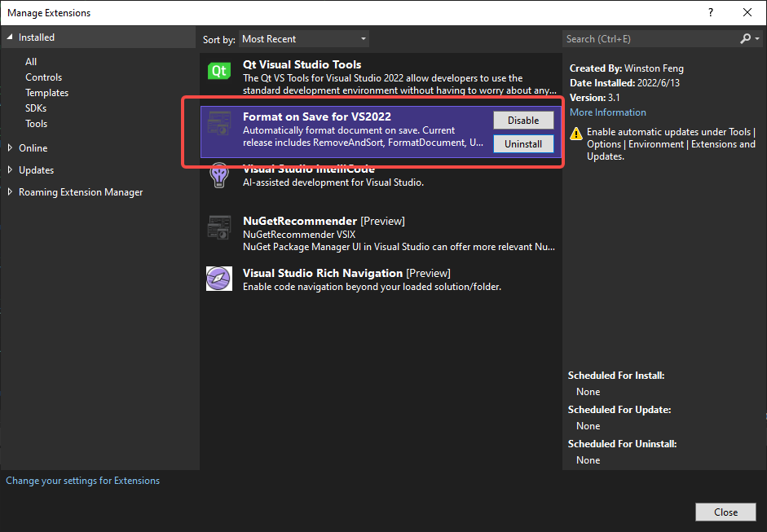Click the Scheduled For Install label
This screenshot has height=532, width=767.
coord(616,376)
